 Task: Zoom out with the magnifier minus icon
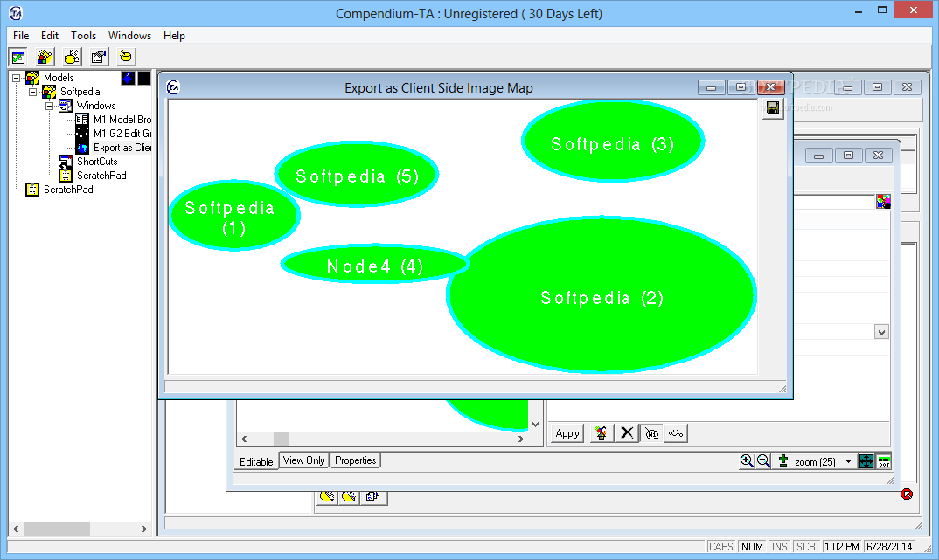[x=763, y=461]
